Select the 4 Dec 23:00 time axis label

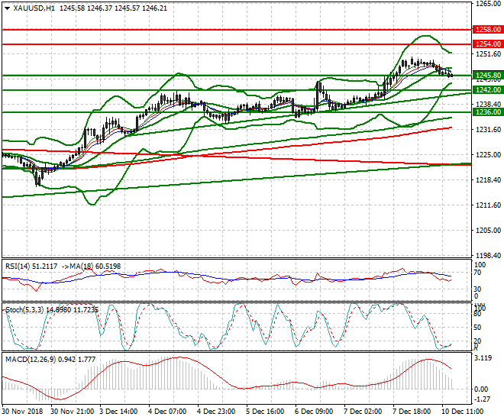(216, 412)
